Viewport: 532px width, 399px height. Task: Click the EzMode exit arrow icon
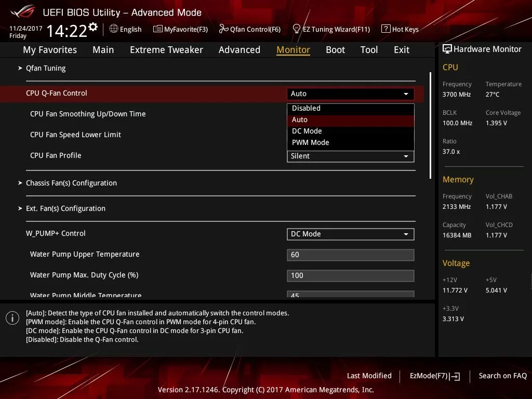455,376
